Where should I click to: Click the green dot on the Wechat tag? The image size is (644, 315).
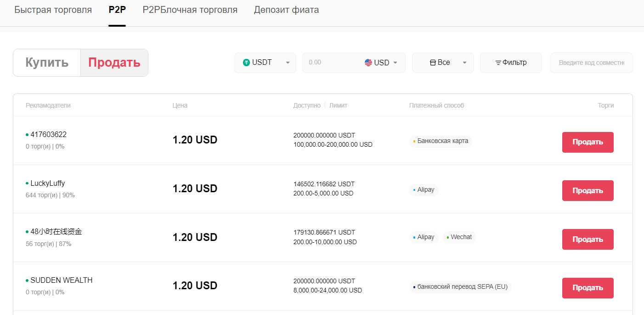point(449,237)
